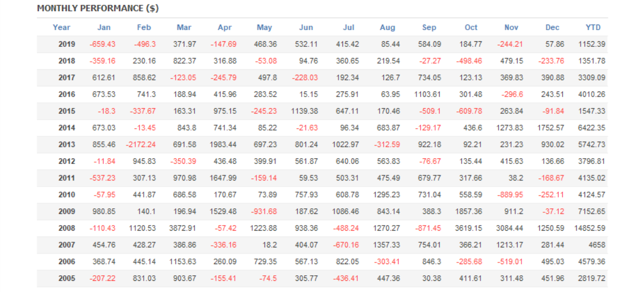Select the 1103.61 September 2016 cell
Viewport: 644px width, 292px height.
tap(427, 94)
